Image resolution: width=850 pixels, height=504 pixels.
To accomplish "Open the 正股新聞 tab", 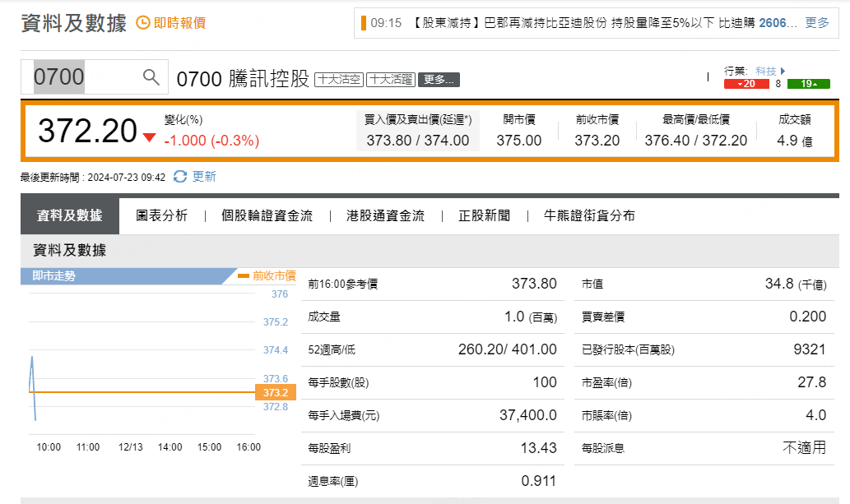I will tap(484, 215).
